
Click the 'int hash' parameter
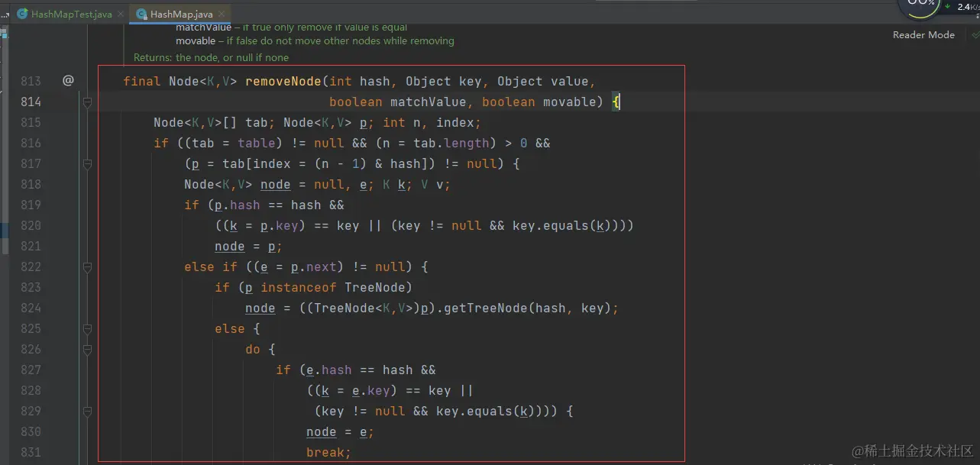(x=359, y=81)
